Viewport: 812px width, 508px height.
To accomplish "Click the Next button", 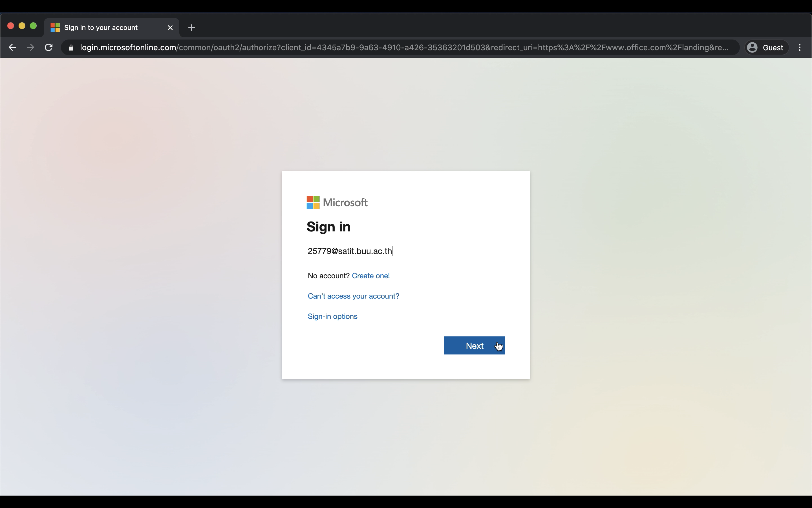I will pyautogui.click(x=475, y=345).
